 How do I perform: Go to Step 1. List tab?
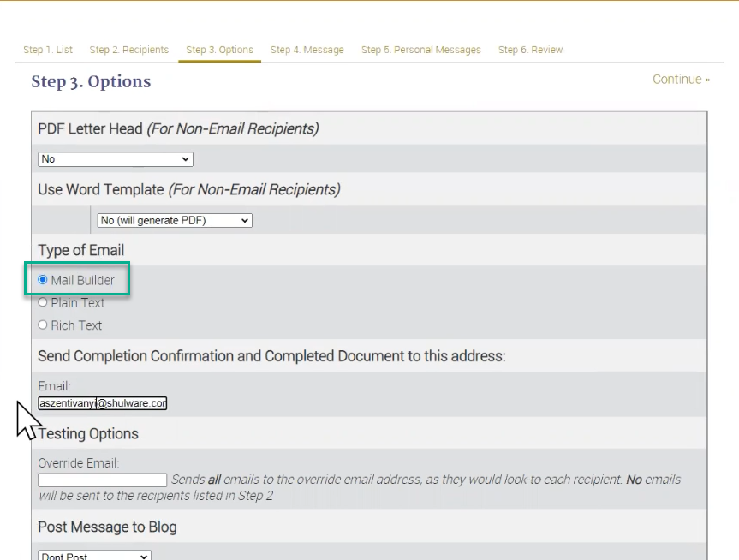coord(48,50)
